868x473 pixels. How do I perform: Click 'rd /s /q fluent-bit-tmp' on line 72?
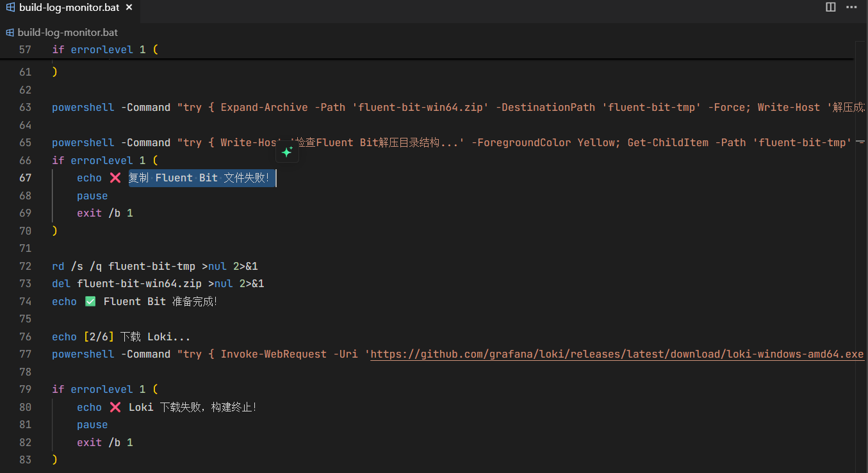tap(124, 266)
